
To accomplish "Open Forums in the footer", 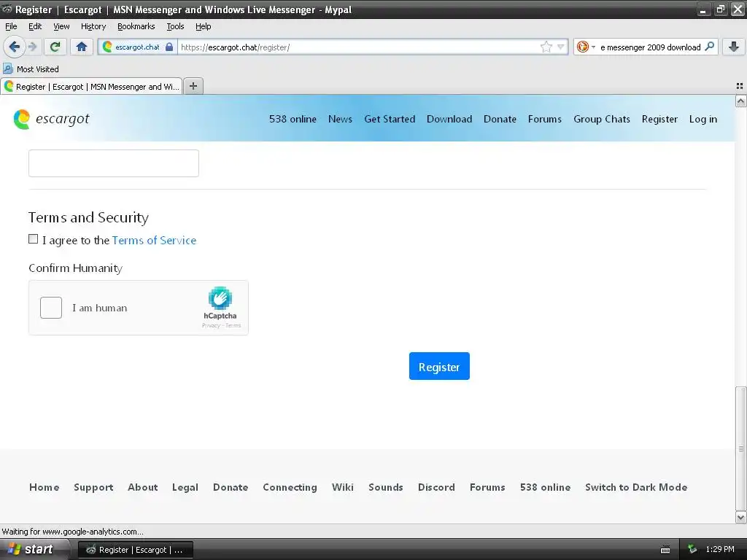I will [x=487, y=487].
